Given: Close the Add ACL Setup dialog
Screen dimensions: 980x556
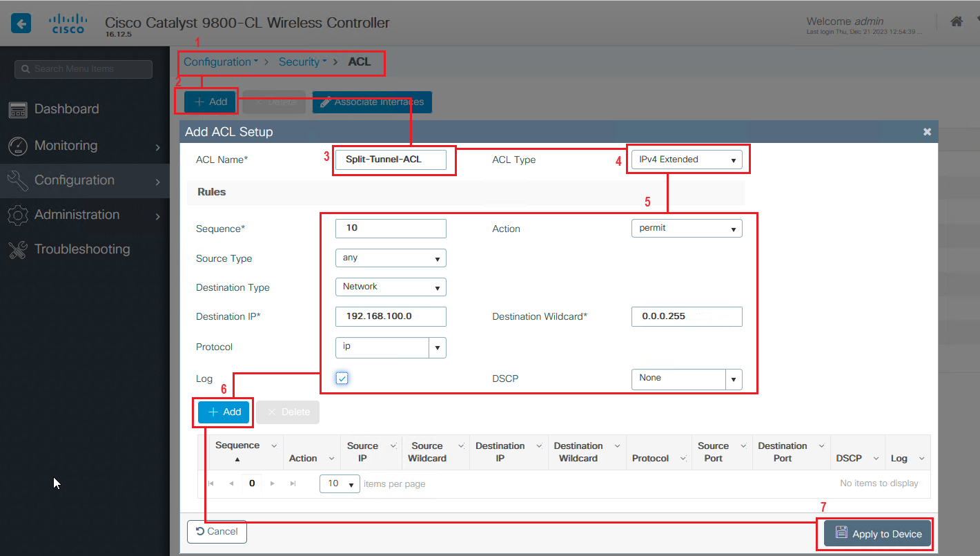Looking at the screenshot, I should (x=927, y=131).
